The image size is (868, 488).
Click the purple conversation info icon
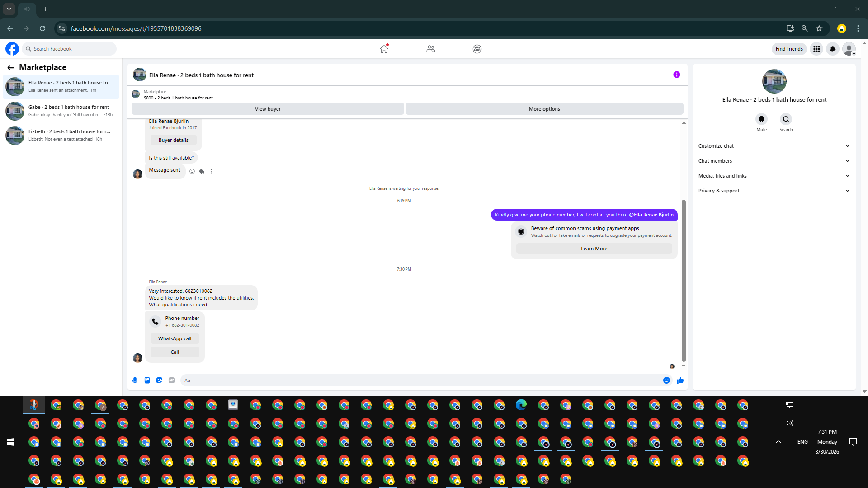[676, 75]
